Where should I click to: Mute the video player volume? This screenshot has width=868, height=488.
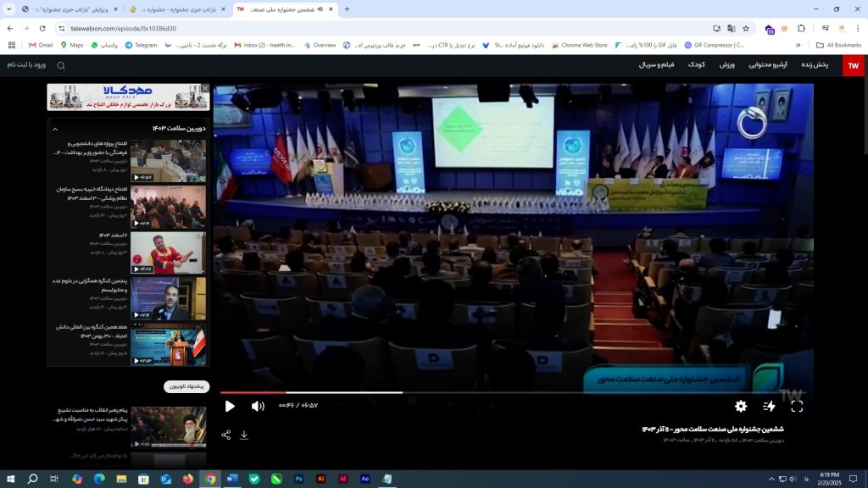click(x=258, y=406)
